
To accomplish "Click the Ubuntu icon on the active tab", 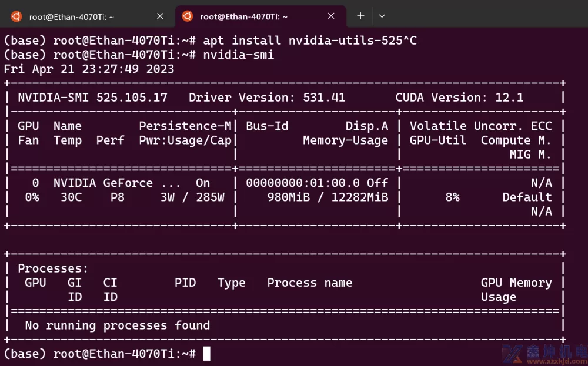I will (187, 16).
